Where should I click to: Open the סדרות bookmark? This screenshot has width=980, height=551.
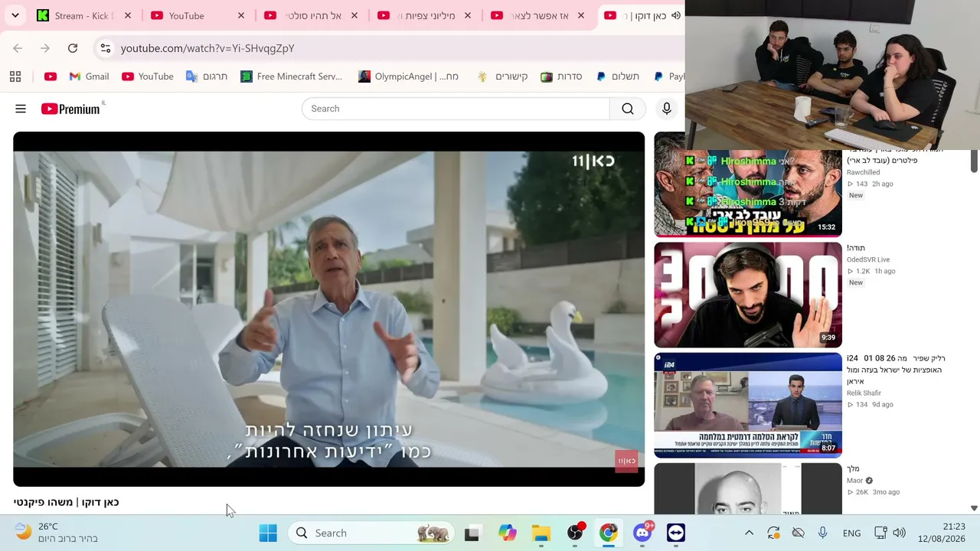[x=561, y=77]
